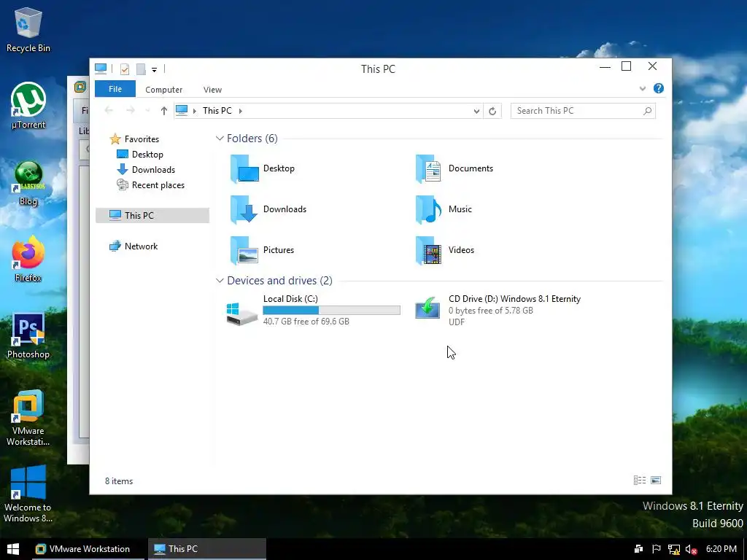The image size is (747, 560).
Task: Switch to large thumbnails view icon
Action: pyautogui.click(x=656, y=480)
